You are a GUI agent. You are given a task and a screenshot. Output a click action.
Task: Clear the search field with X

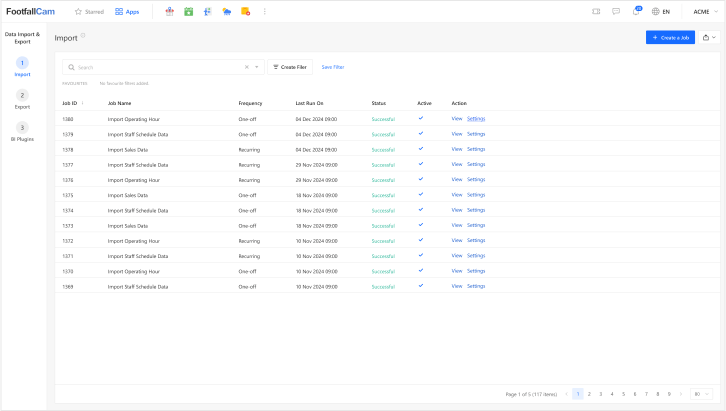point(247,67)
